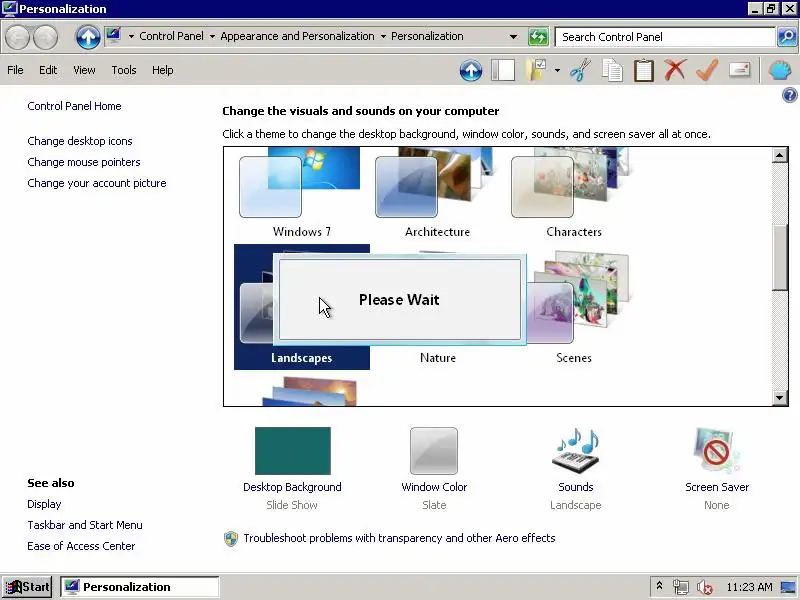Open Change your account picture link

click(97, 183)
